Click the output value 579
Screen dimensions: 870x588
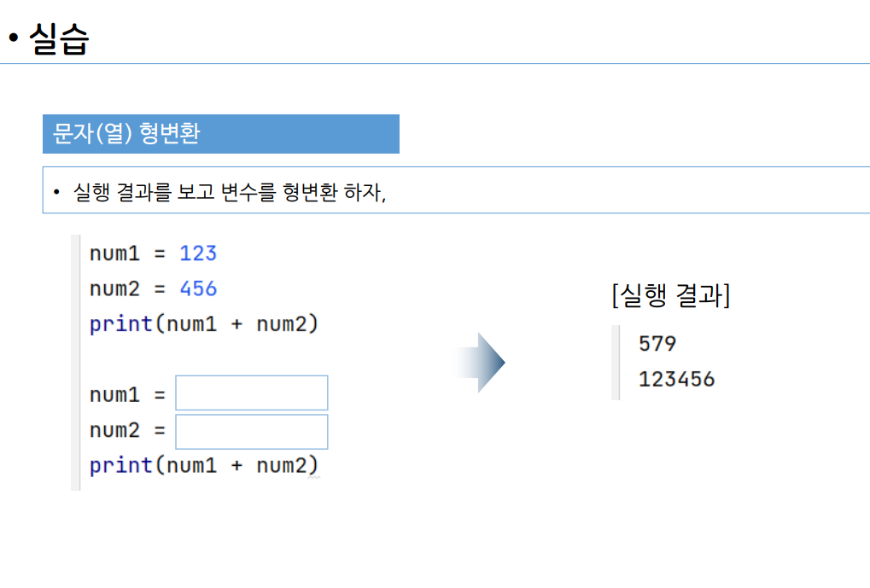pos(657,344)
